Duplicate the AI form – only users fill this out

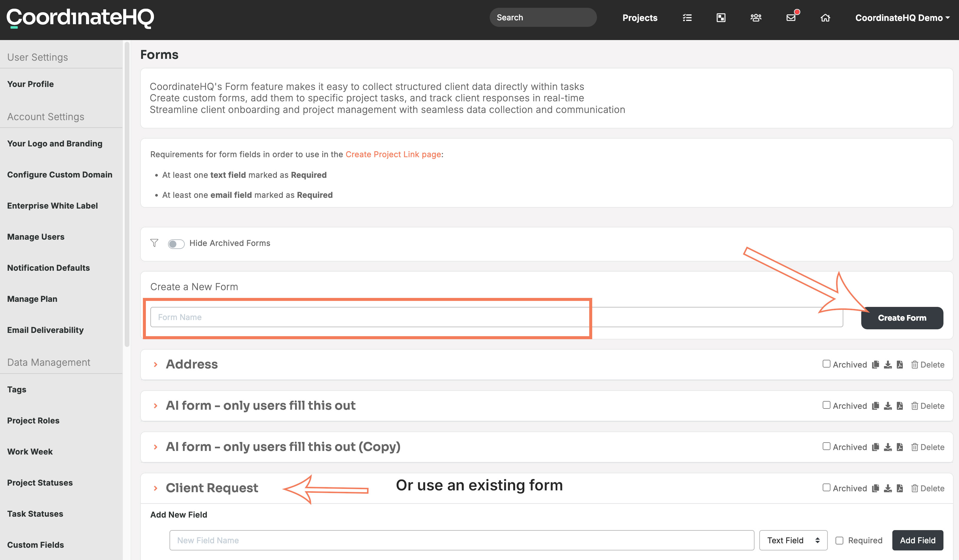(876, 406)
